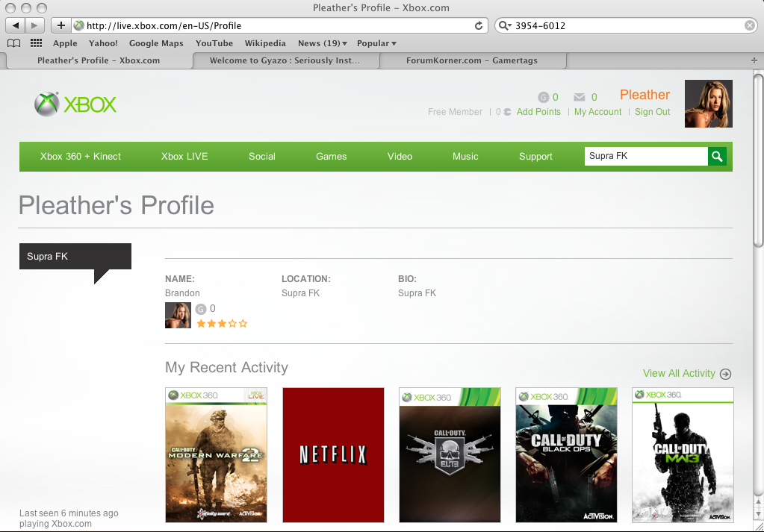
Task: Click the Pleather gamertag link
Action: tap(645, 95)
